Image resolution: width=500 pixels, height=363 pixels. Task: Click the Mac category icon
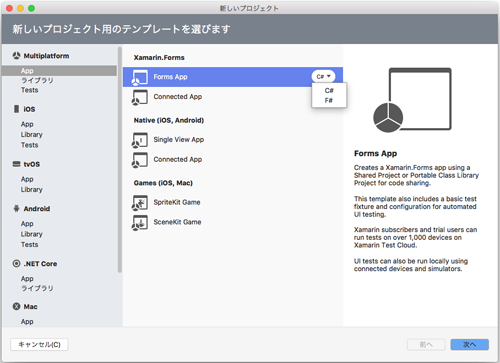point(16,306)
